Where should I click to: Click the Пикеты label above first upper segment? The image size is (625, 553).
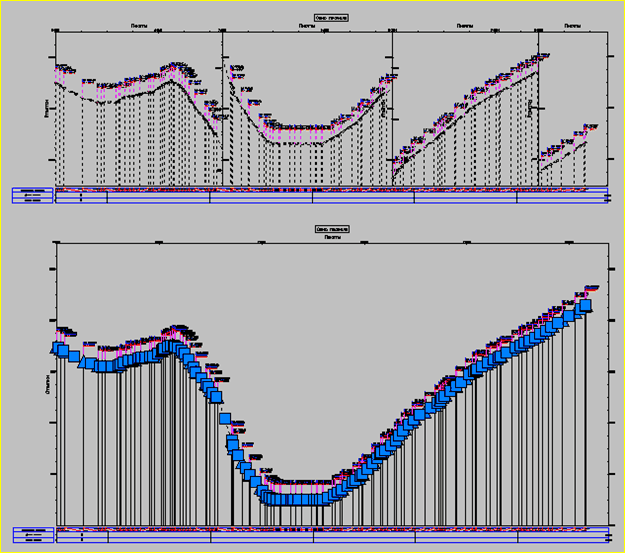tap(138, 26)
